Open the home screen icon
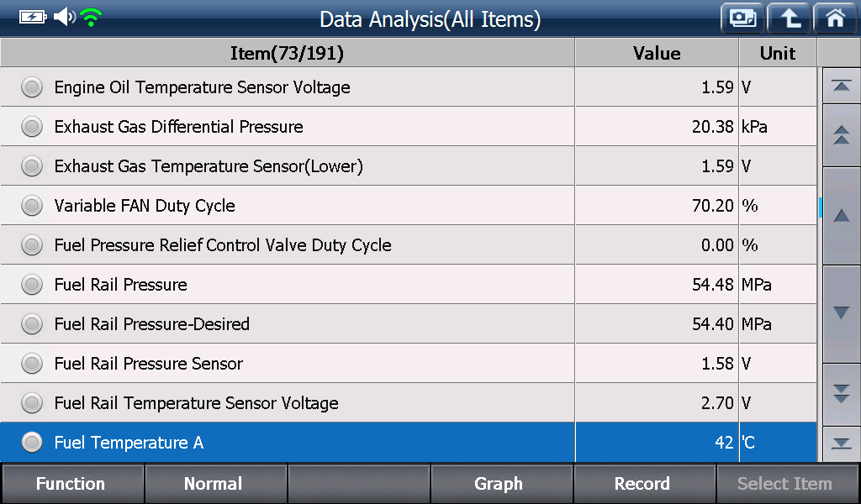 [835, 19]
